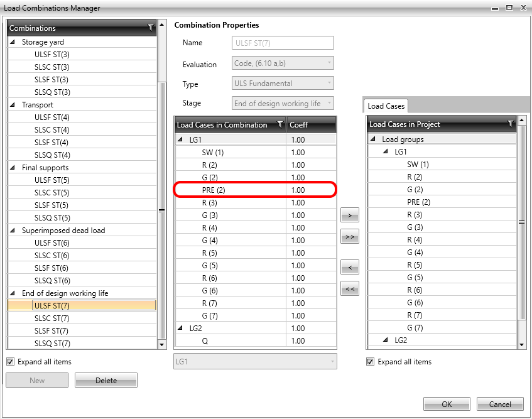Collapse the Storage yard group arrow
The height and width of the screenshot is (419, 532).
14,42
